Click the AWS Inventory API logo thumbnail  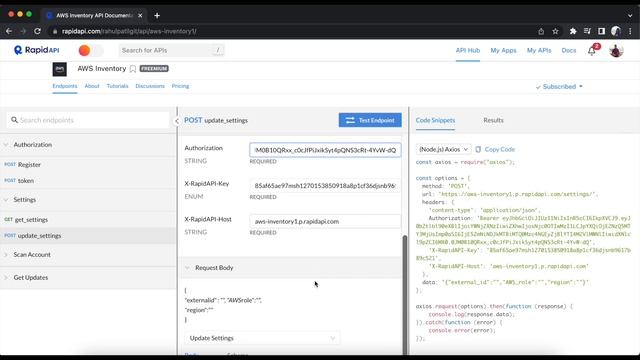(x=60, y=69)
